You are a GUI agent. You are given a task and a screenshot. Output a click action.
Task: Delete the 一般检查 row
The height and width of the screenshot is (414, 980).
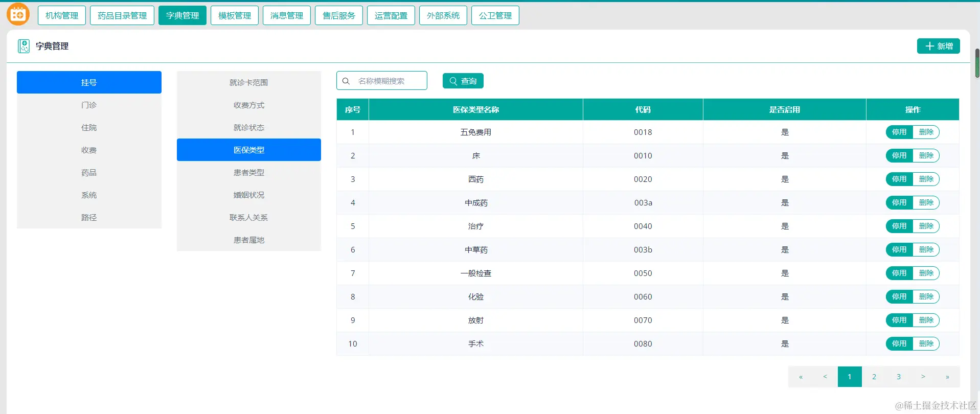click(x=926, y=273)
